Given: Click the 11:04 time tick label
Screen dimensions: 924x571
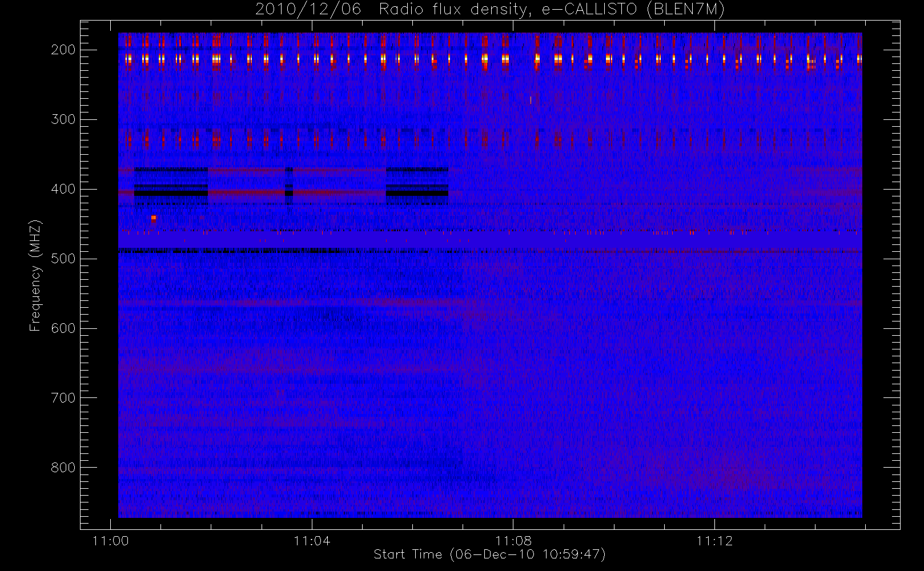Looking at the screenshot, I should pyautogui.click(x=312, y=541).
